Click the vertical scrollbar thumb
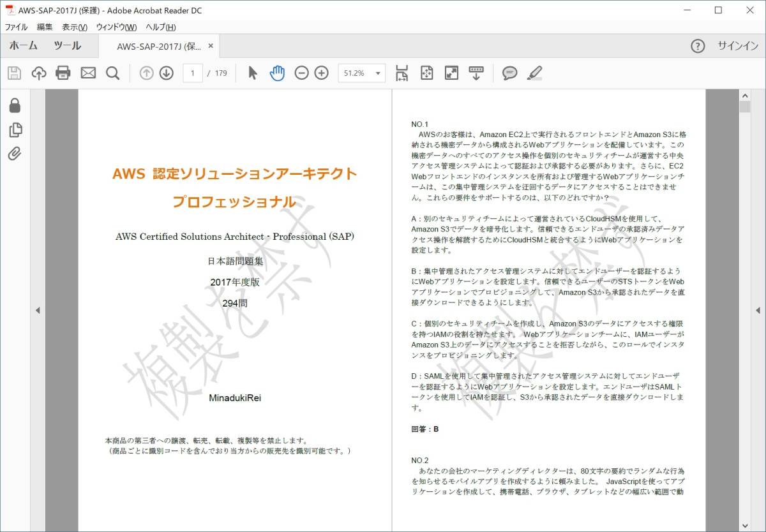The width and height of the screenshot is (766, 532). [x=744, y=107]
